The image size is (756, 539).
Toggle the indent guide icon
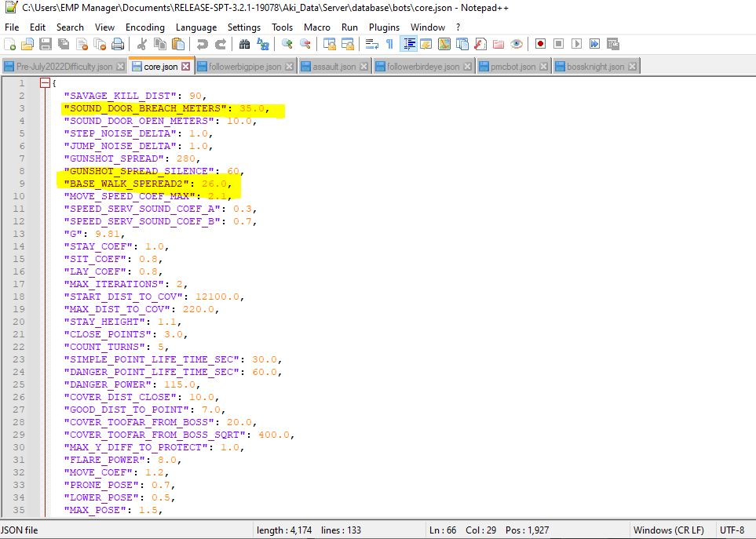click(x=408, y=44)
